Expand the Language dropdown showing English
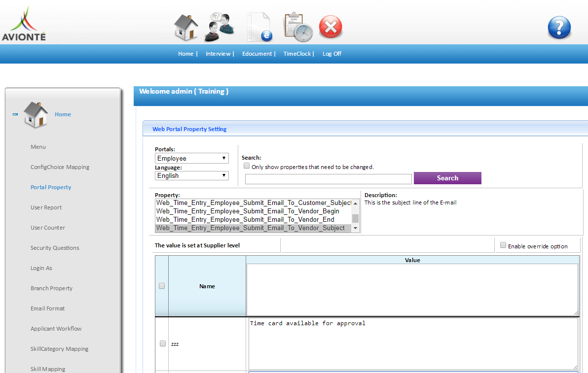588x373 pixels. (191, 175)
